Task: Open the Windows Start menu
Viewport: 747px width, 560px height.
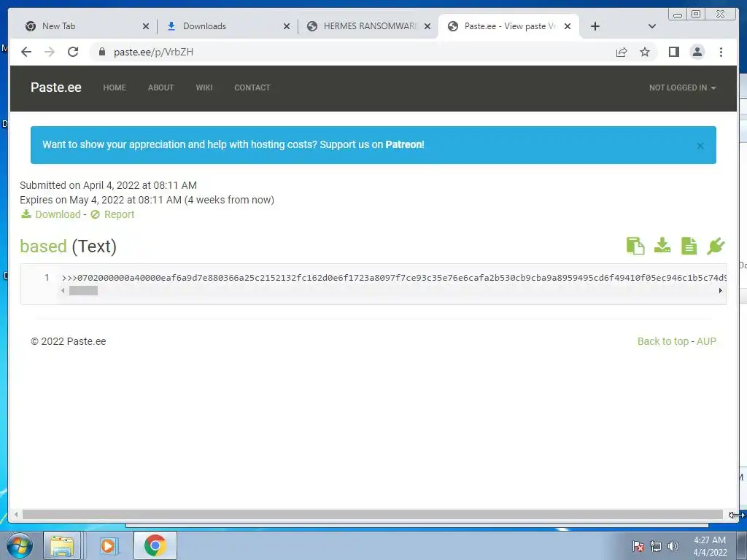Action: tap(20, 545)
